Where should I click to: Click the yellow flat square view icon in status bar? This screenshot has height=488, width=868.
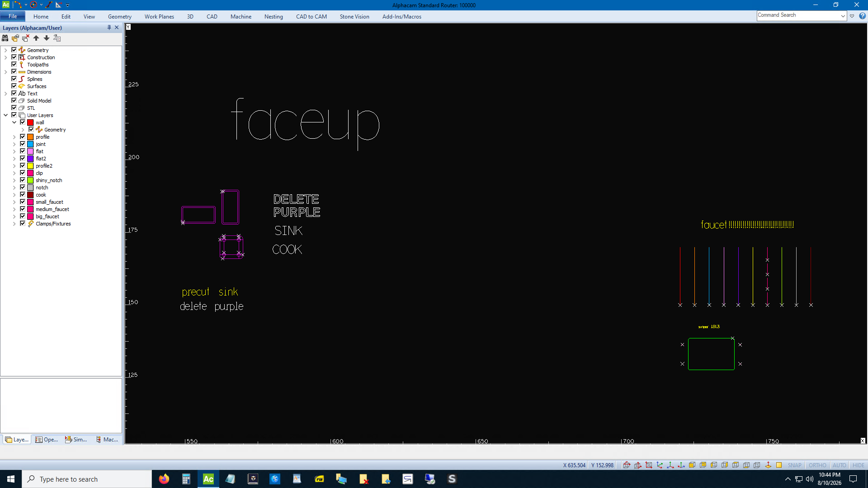(779, 465)
